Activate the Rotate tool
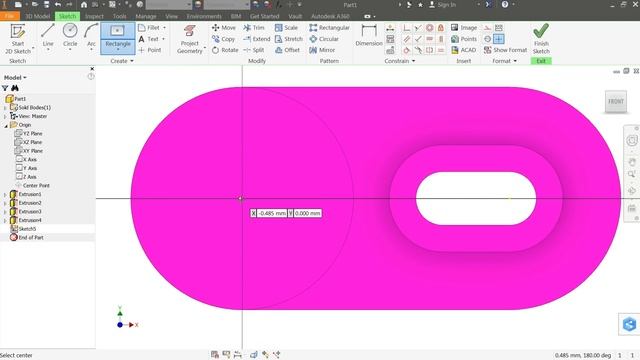The height and width of the screenshot is (360, 640). [x=225, y=50]
